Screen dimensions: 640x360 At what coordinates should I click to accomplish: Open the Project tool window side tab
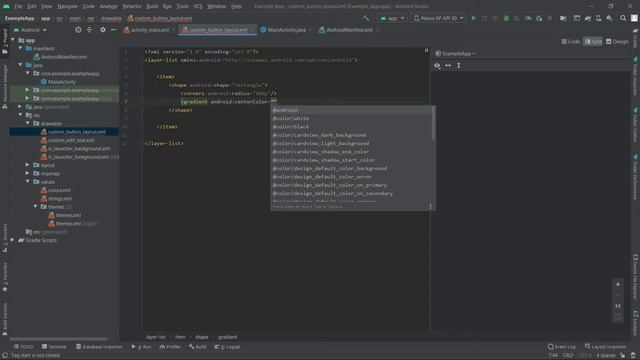(x=5, y=41)
